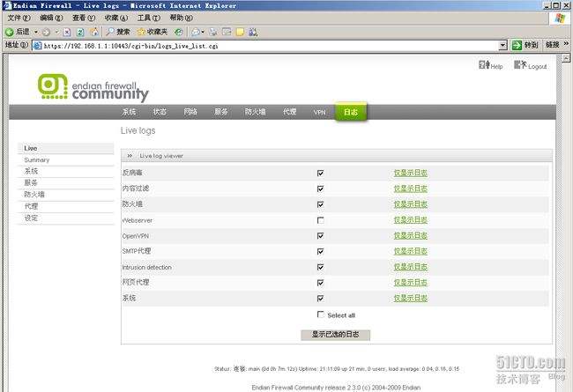Click the Endian Firewall Community logo
573x392 pixels.
[93, 88]
